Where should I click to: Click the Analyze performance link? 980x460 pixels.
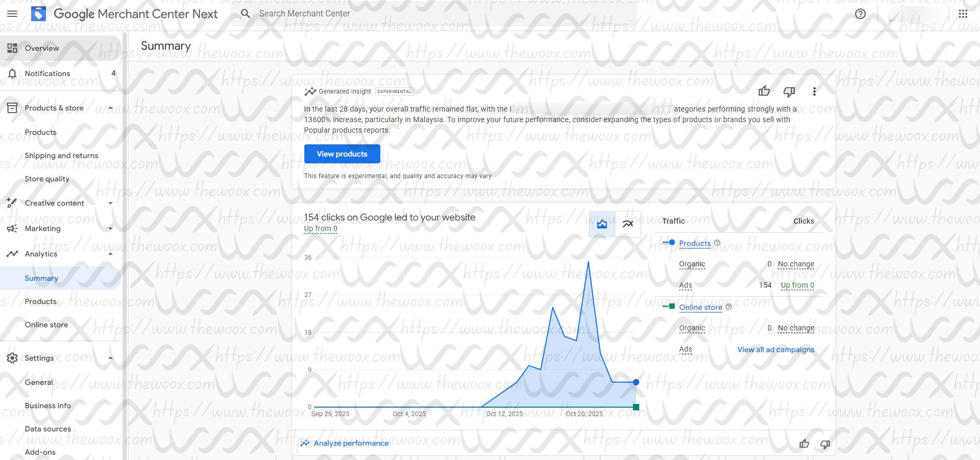pyautogui.click(x=351, y=443)
